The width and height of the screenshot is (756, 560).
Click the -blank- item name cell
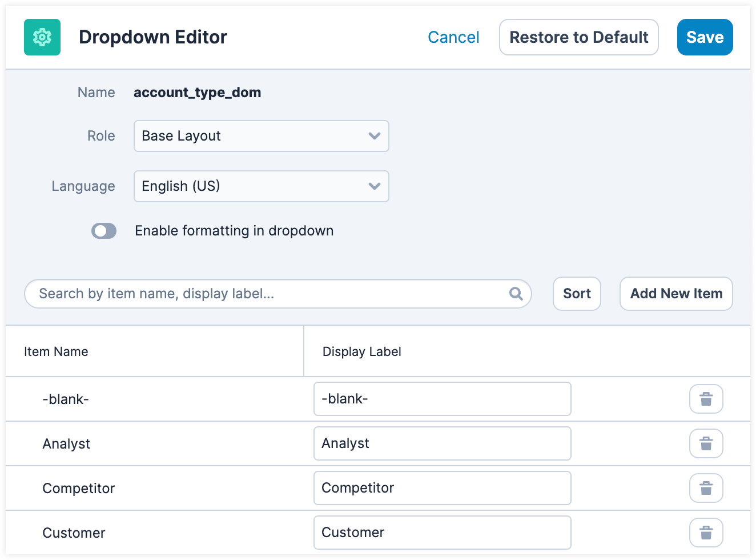click(66, 399)
